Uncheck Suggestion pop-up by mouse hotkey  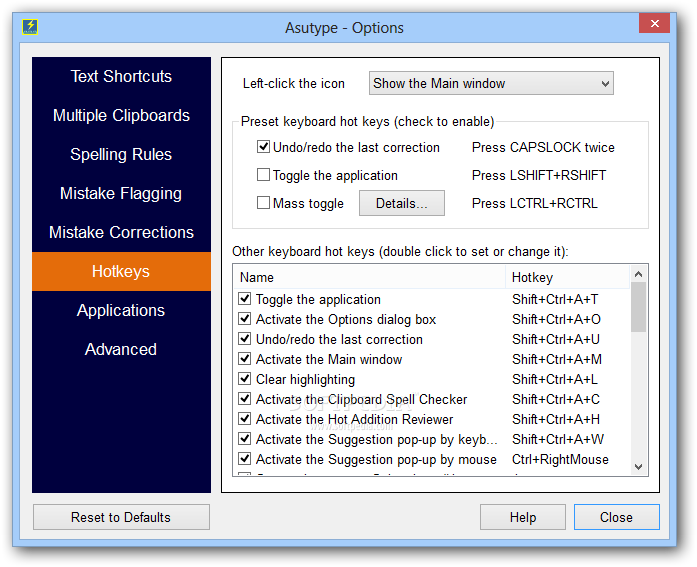click(244, 459)
